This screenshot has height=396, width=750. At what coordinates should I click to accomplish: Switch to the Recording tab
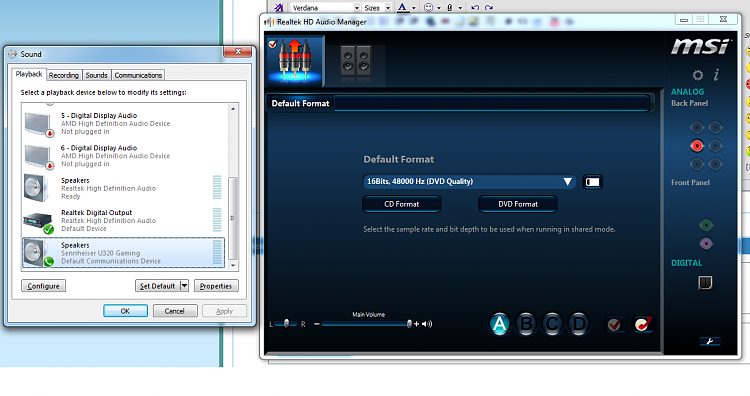pyautogui.click(x=64, y=75)
